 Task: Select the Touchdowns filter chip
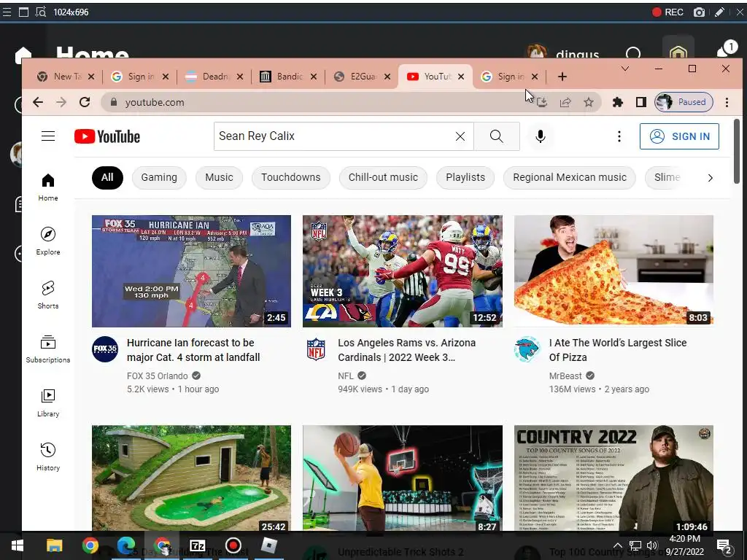click(x=290, y=178)
